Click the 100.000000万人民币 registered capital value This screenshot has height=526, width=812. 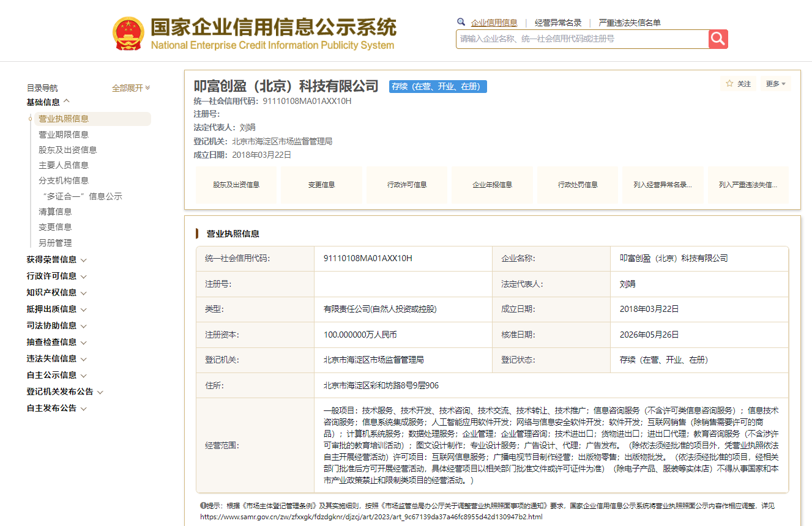(360, 335)
